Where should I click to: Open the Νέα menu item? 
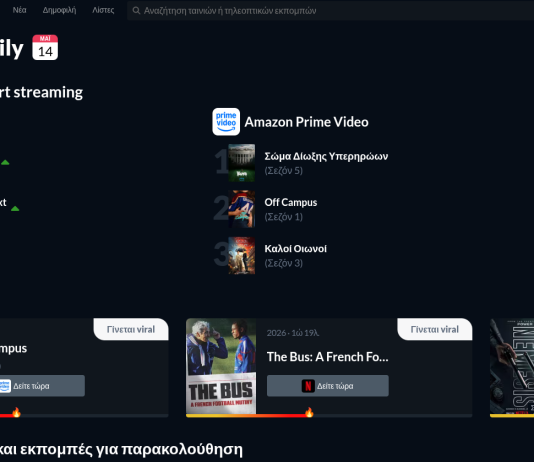click(19, 10)
